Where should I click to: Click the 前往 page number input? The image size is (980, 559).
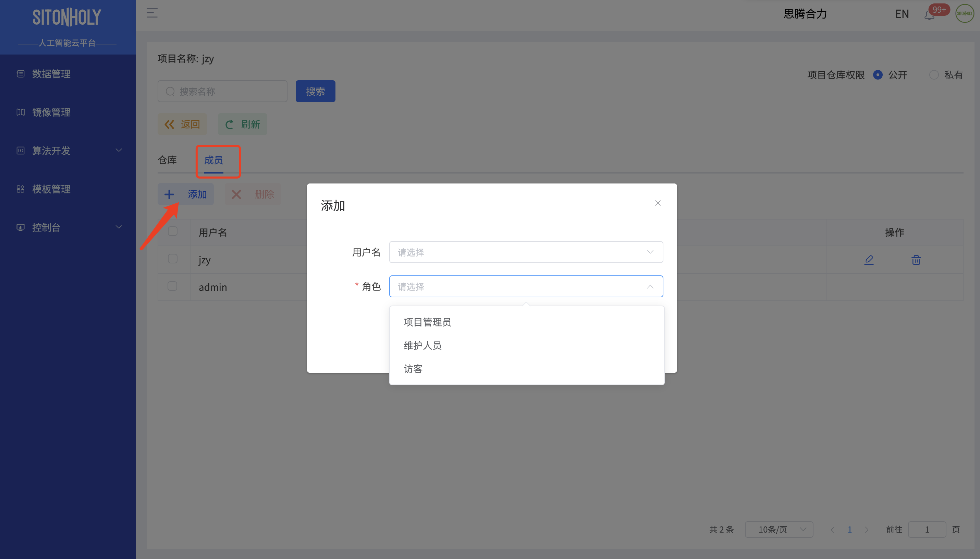pyautogui.click(x=927, y=530)
